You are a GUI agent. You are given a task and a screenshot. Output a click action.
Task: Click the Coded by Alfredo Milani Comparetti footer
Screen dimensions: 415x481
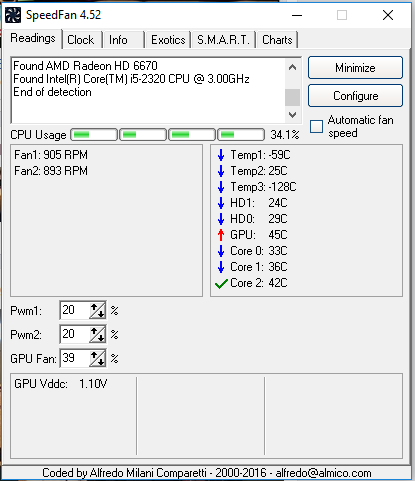[207, 473]
